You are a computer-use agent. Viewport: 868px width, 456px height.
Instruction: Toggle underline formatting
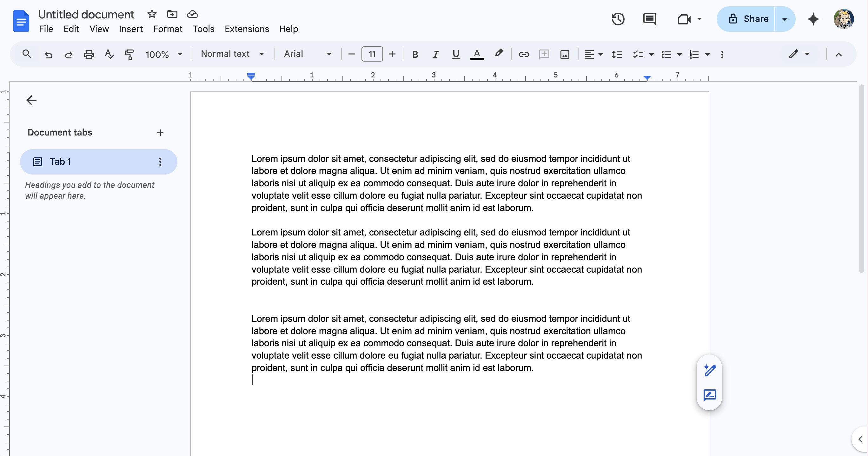click(455, 54)
